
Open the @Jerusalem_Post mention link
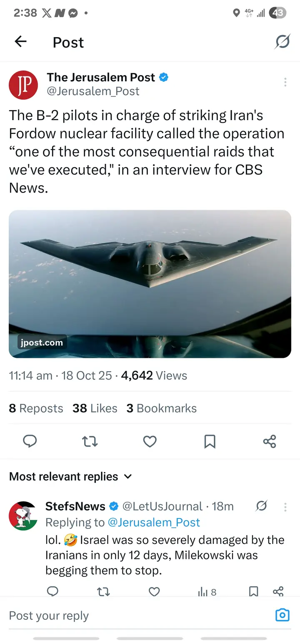click(154, 522)
